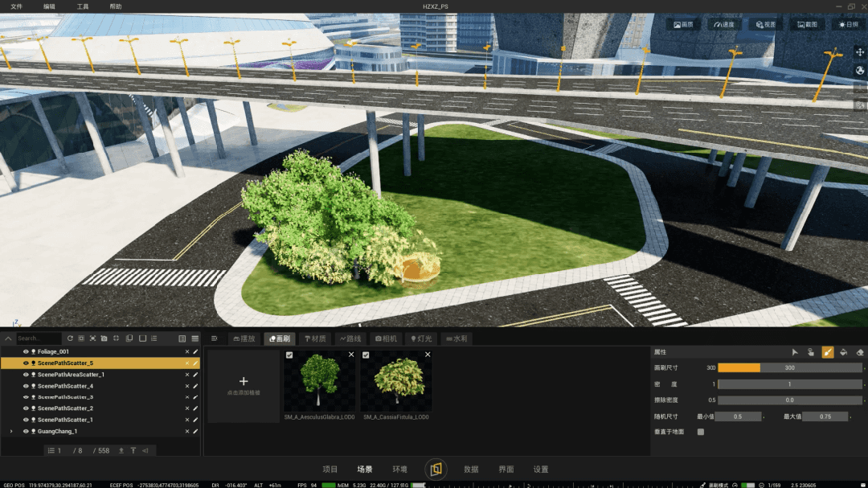The width and height of the screenshot is (868, 488).
Task: Toggle visibility of ScenePathScatter_5
Action: pyautogui.click(x=26, y=363)
